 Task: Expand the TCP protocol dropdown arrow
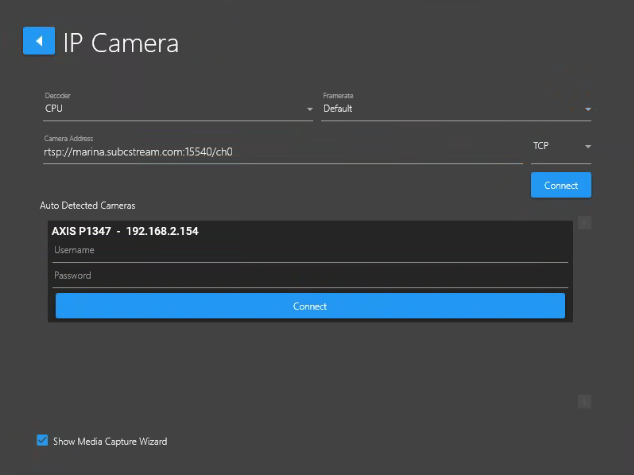[587, 146]
